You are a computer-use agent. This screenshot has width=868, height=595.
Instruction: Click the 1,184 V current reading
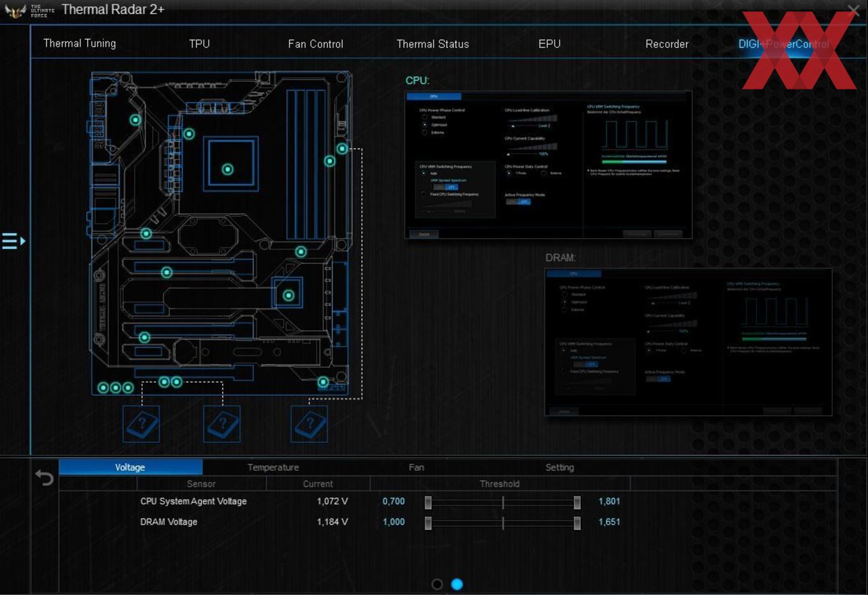[333, 522]
